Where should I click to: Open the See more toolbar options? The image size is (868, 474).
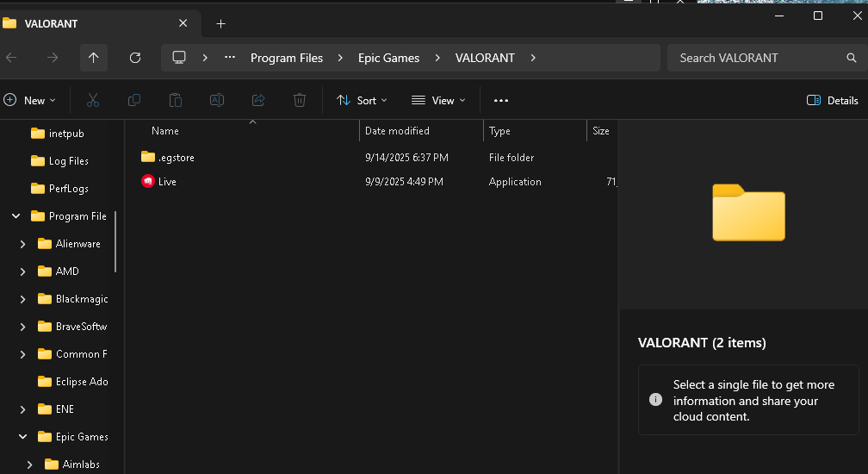(x=501, y=100)
